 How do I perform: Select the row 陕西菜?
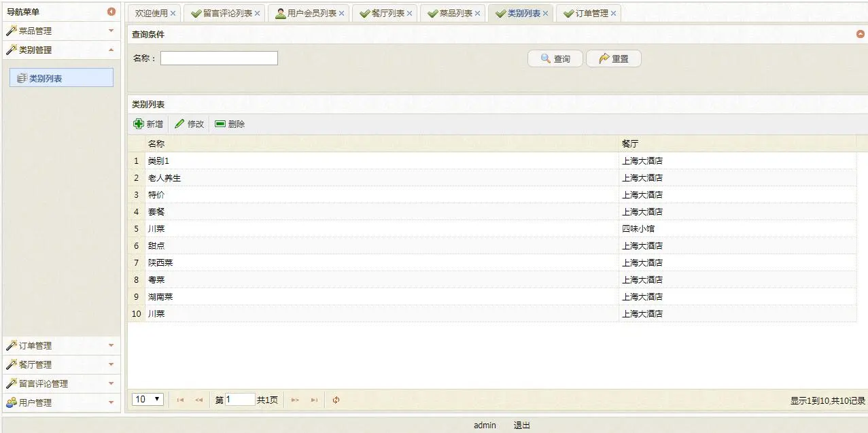(492, 263)
